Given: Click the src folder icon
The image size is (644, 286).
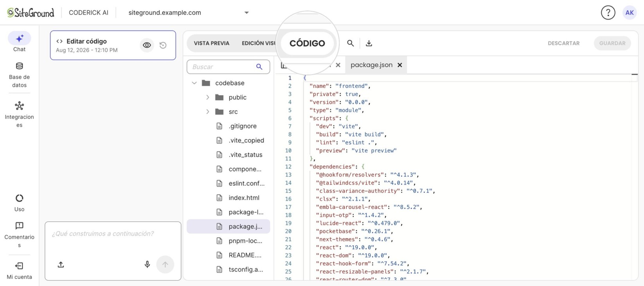Looking at the screenshot, I should coord(219,112).
